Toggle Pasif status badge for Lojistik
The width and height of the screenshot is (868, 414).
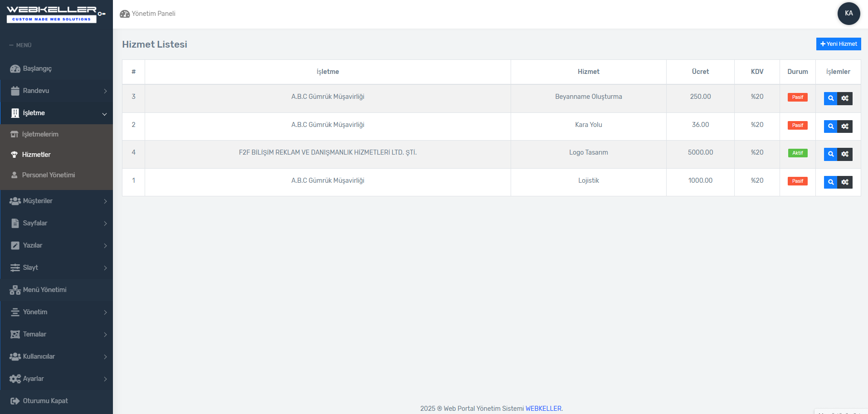pos(797,181)
